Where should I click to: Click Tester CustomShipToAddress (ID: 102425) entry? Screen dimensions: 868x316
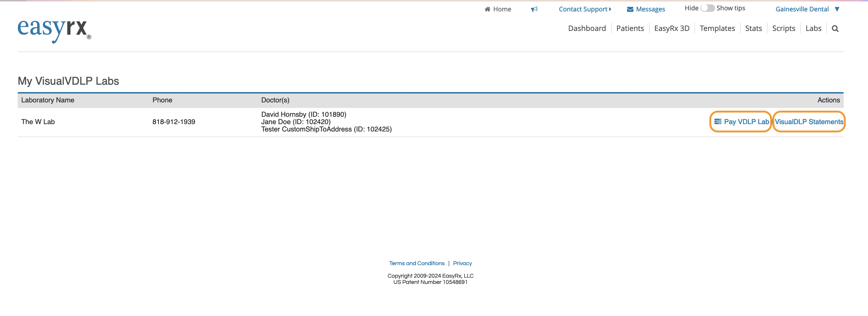click(x=326, y=129)
